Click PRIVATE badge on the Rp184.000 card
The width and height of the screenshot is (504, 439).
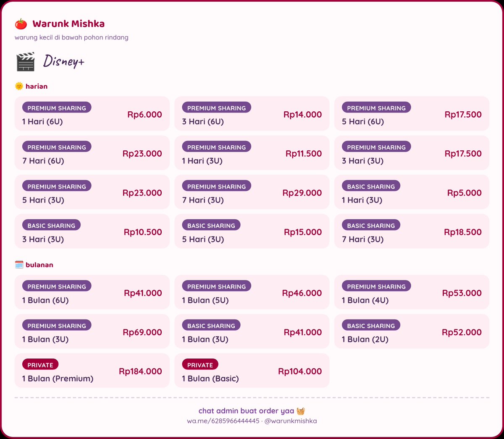coord(40,365)
